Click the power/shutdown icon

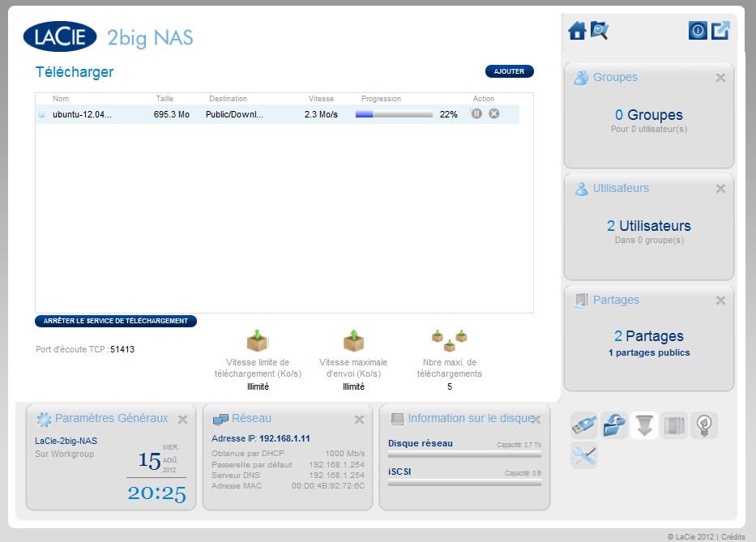698,31
